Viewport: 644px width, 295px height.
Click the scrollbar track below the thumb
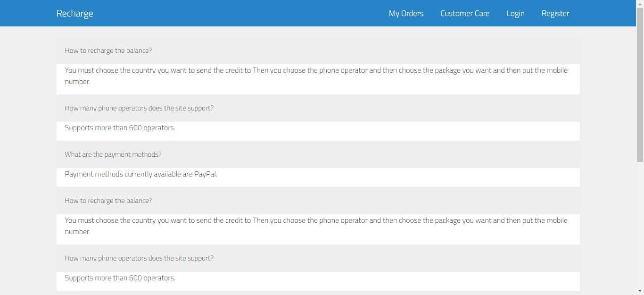(640, 227)
